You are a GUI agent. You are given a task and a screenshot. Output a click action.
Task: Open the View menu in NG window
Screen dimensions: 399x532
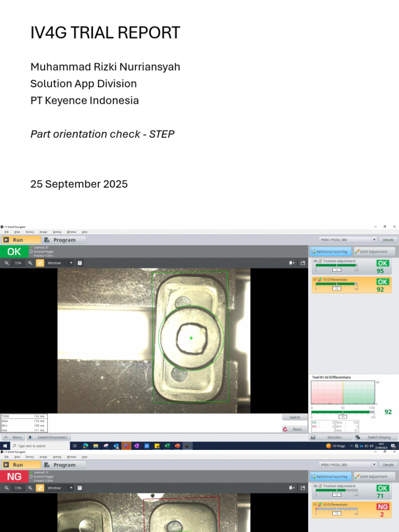point(17,457)
